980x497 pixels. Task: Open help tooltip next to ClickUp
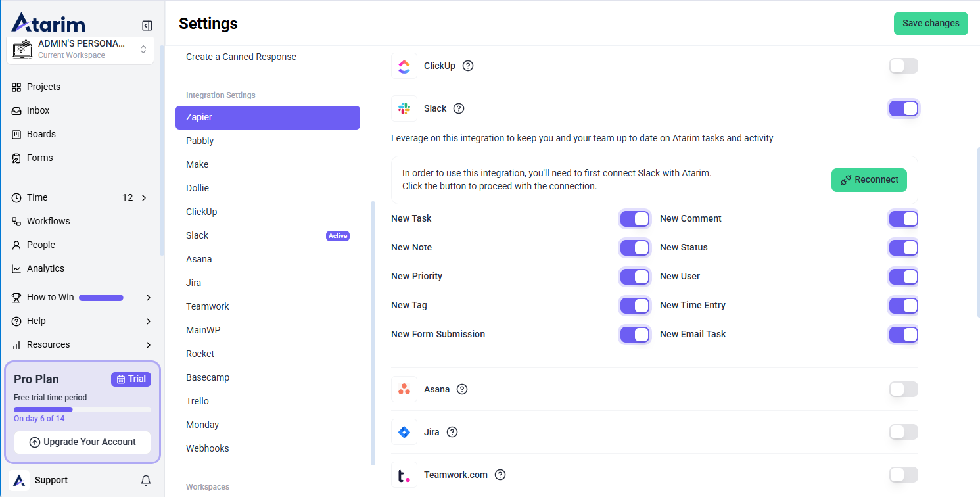pyautogui.click(x=468, y=66)
